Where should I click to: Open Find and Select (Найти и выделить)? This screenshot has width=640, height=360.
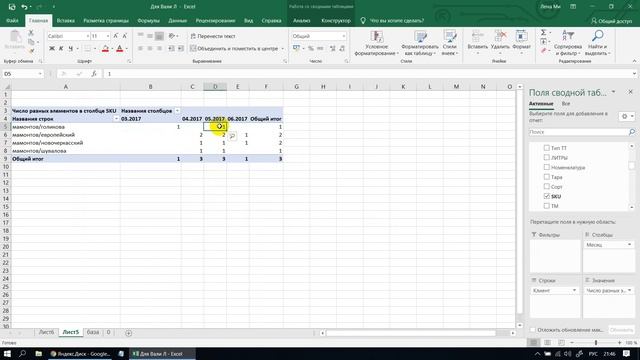coord(598,43)
